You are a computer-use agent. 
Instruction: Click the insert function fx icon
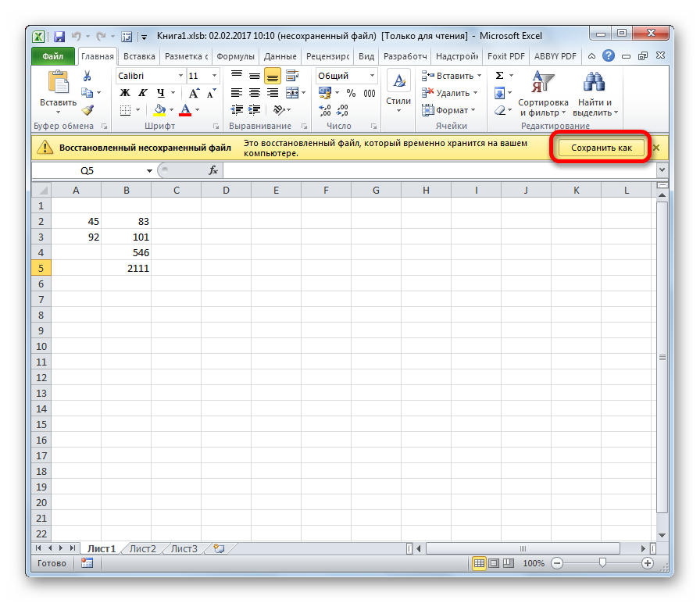(x=212, y=170)
